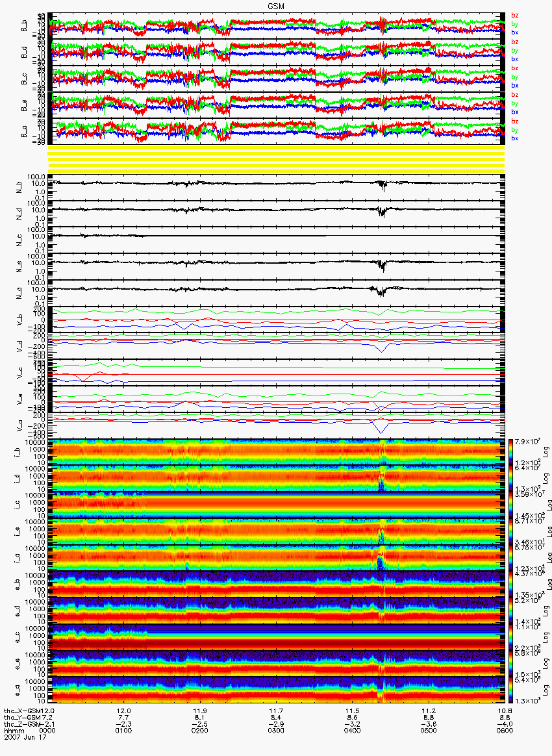Click the i_c ion spectrogram label

[x=18, y=505]
